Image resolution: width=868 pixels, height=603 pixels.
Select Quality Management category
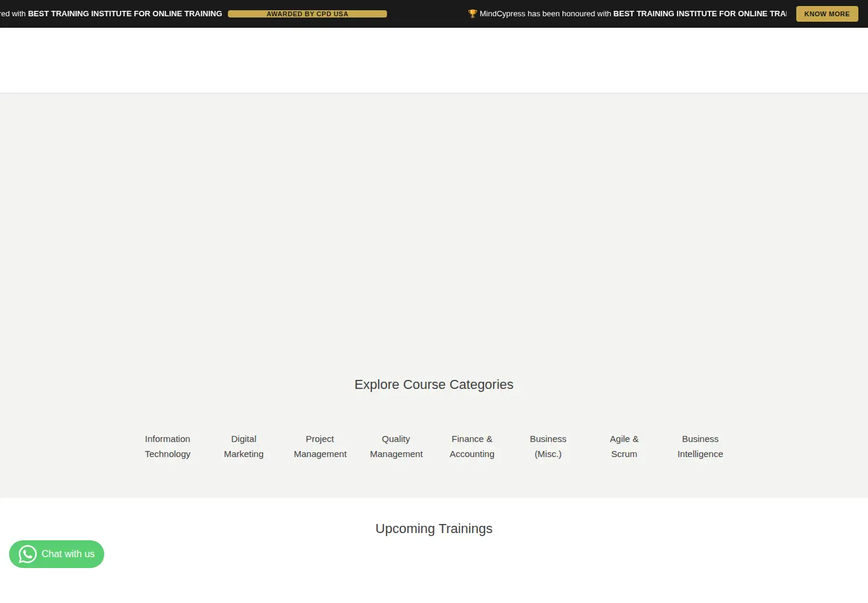(396, 446)
